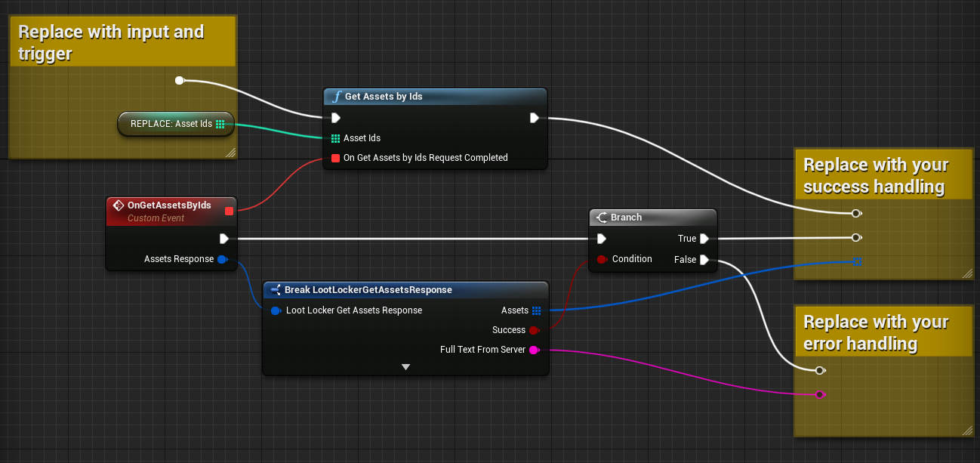Expand the Break LootLockerGetAssetsResponse node's hidden pins
The height and width of the screenshot is (463, 980).
[405, 367]
